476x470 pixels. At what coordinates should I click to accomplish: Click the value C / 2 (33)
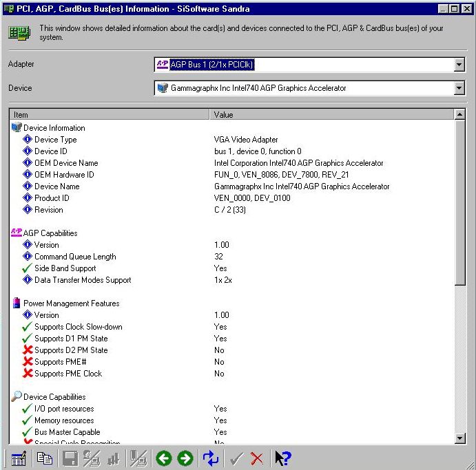click(230, 210)
